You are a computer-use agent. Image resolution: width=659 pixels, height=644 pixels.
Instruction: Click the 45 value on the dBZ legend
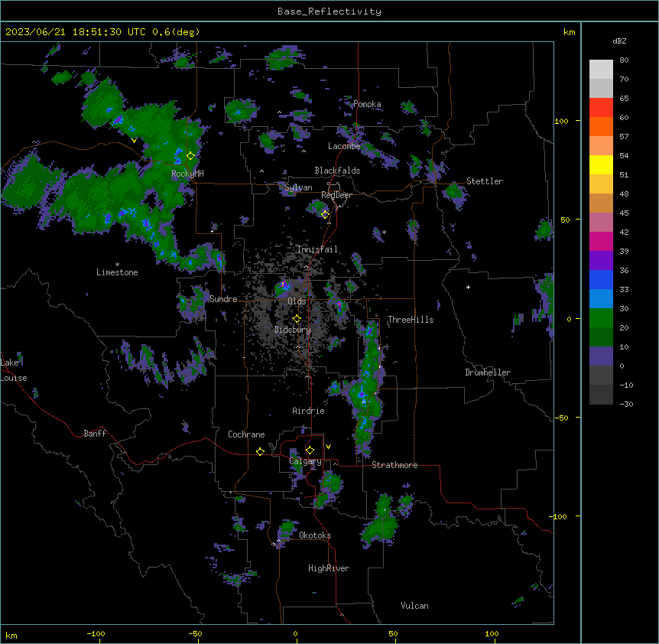pyautogui.click(x=624, y=213)
